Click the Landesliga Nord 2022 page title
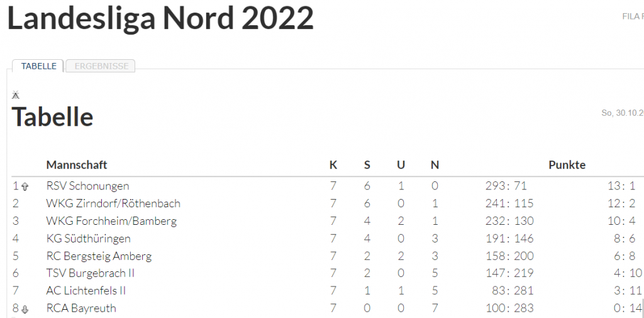Viewport: 644px width, 318px height. tap(160, 19)
